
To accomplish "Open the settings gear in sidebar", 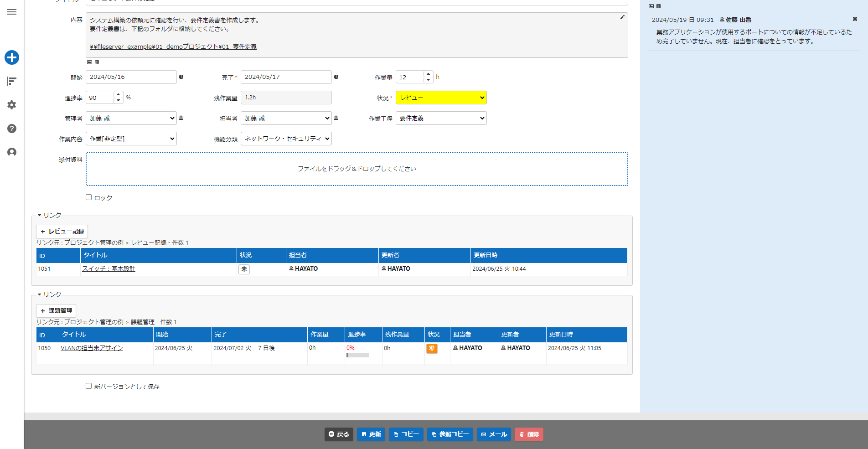I will (x=12, y=105).
